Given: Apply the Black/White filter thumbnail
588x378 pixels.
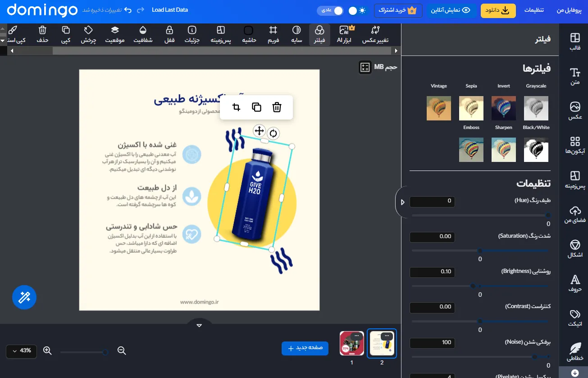Looking at the screenshot, I should point(536,149).
